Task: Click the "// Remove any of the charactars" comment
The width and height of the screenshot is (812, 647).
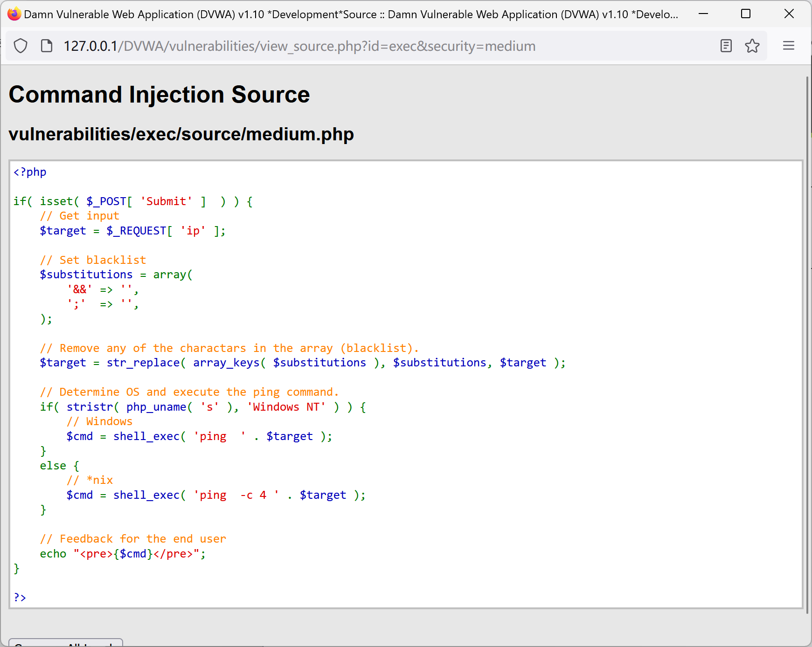Action: point(229,348)
